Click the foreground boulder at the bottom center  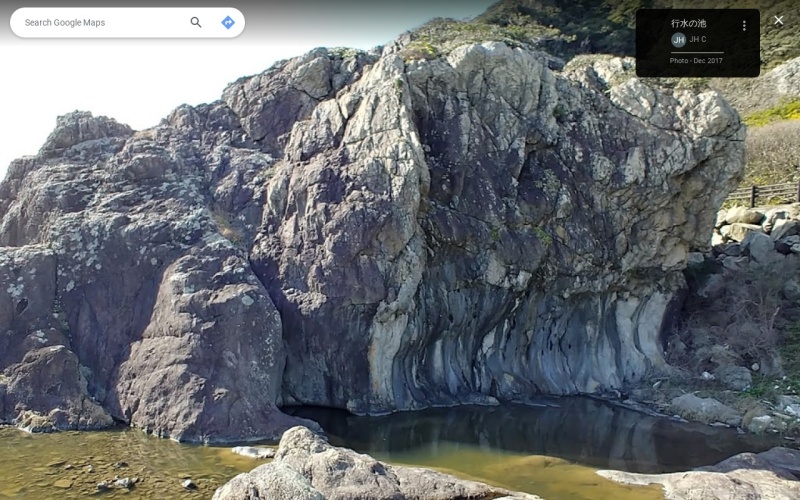click(x=320, y=468)
